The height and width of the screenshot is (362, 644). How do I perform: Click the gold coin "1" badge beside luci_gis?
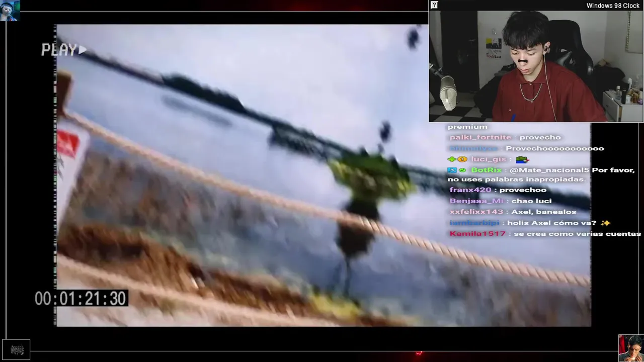click(462, 159)
